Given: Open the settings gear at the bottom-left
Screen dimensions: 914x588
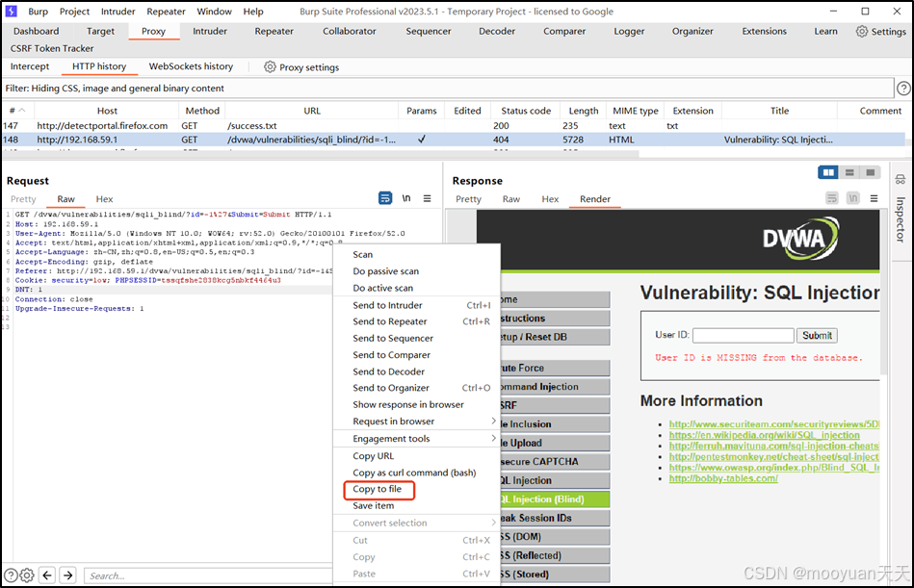Looking at the screenshot, I should pyautogui.click(x=26, y=575).
